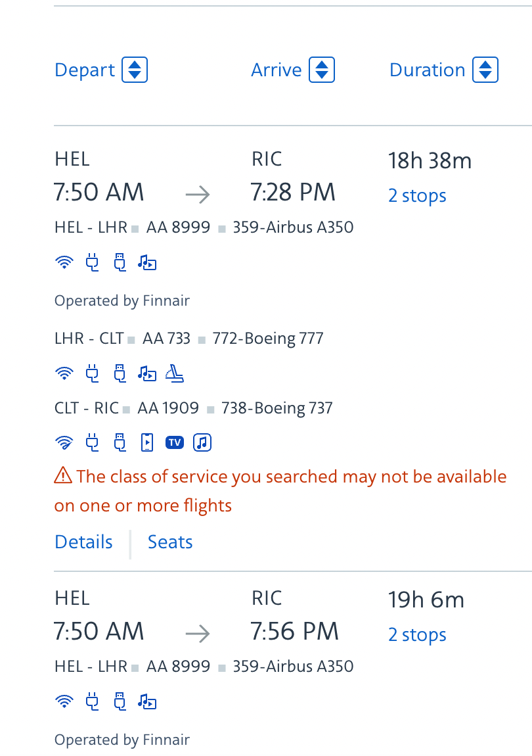
Task: Click Wi-Fi icon on 19h 6m itinerary first segment
Action: (64, 702)
